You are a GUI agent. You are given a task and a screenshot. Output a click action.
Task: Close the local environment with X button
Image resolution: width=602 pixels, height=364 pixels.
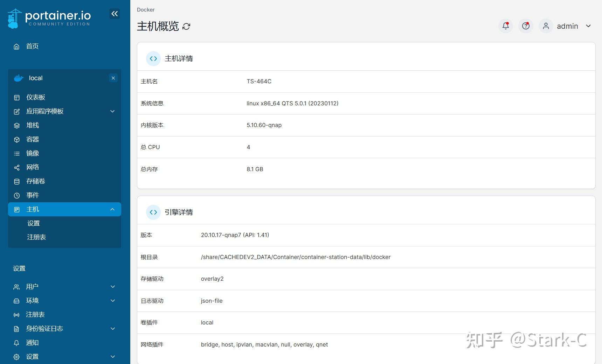click(113, 78)
